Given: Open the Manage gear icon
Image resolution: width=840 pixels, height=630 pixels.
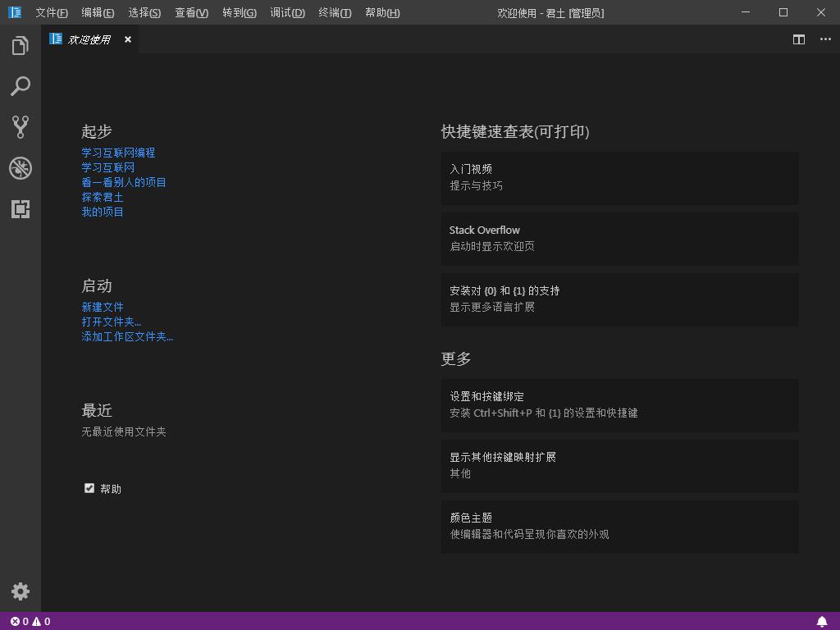Looking at the screenshot, I should tap(21, 591).
